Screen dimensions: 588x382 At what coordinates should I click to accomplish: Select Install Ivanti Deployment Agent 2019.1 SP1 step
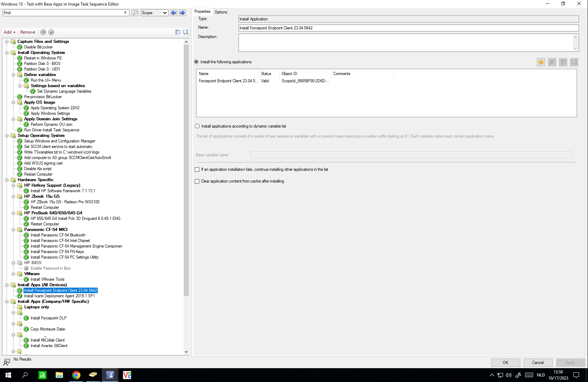pos(59,296)
